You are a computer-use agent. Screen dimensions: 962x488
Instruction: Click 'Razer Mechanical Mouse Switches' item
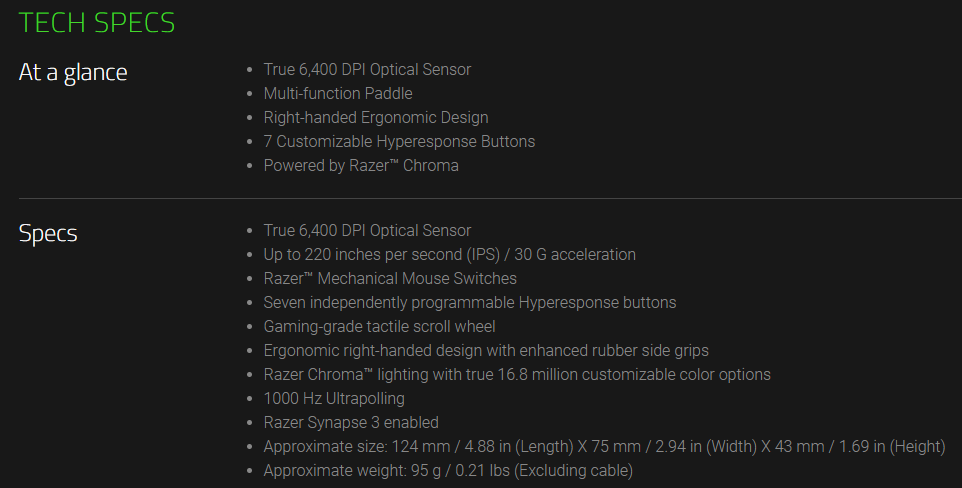[390, 278]
